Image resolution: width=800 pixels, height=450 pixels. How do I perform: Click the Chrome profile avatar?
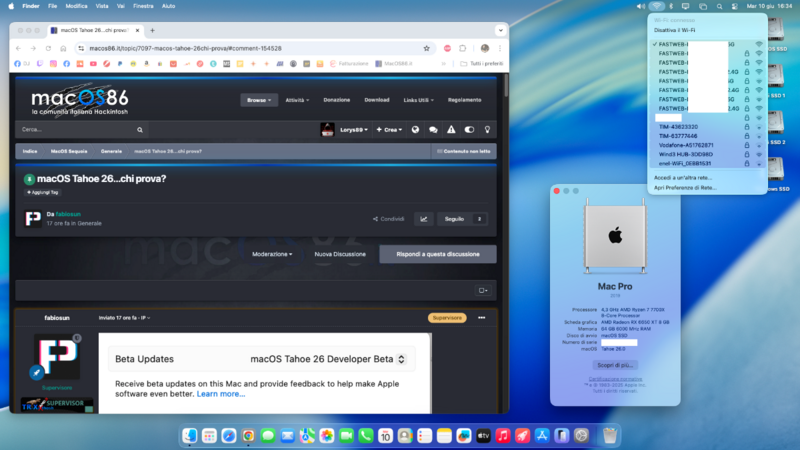[485, 48]
